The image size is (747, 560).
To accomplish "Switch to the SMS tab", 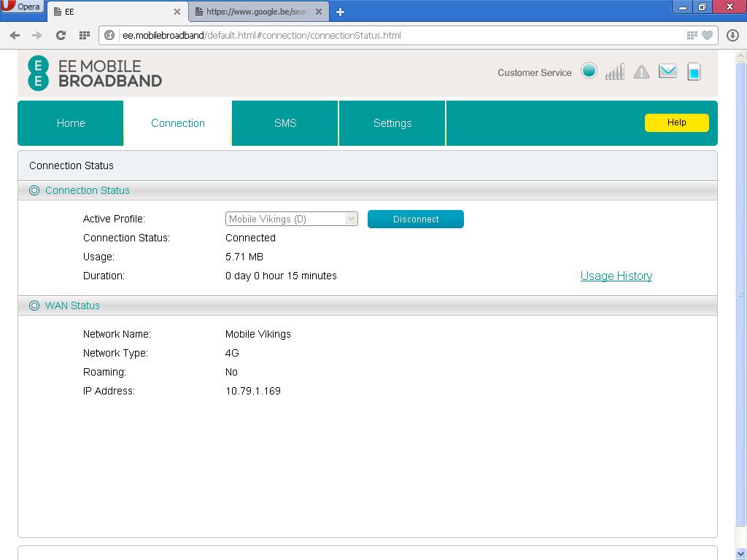I will click(x=285, y=123).
